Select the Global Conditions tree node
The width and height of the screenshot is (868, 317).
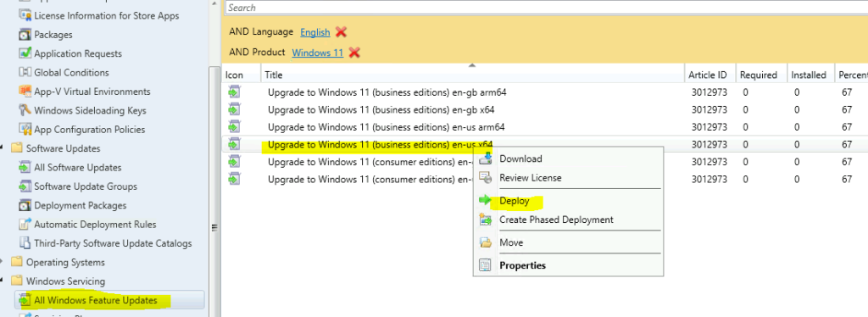tap(71, 73)
